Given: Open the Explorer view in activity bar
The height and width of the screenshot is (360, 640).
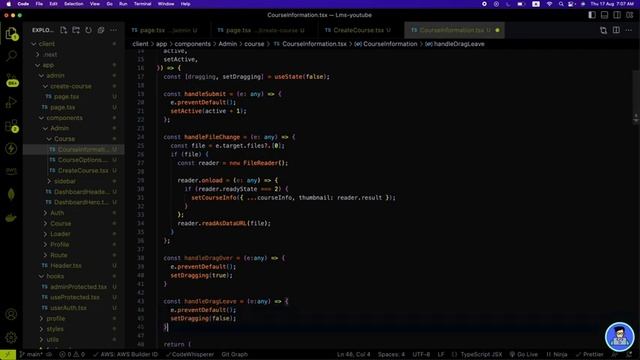Looking at the screenshot, I should click(11, 33).
